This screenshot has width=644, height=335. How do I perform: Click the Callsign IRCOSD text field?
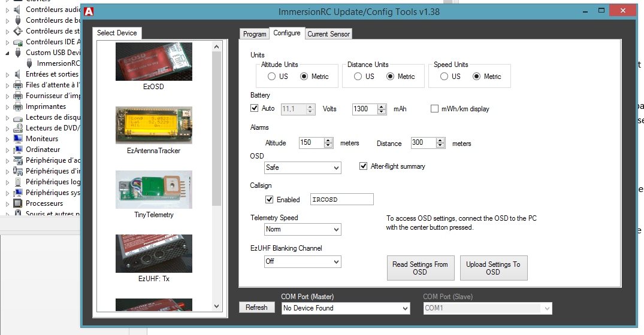(x=341, y=199)
